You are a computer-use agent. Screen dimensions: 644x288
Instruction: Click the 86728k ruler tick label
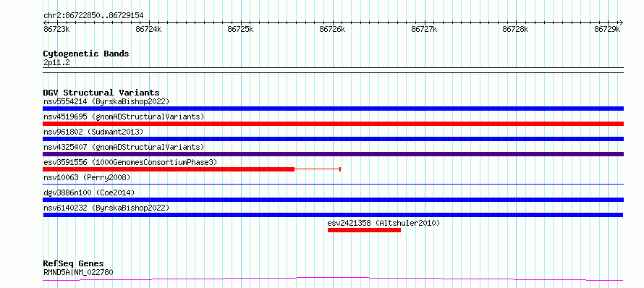point(515,29)
